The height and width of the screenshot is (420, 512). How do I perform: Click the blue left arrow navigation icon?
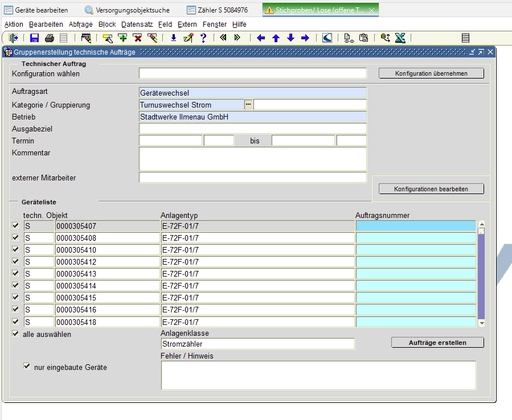point(261,38)
